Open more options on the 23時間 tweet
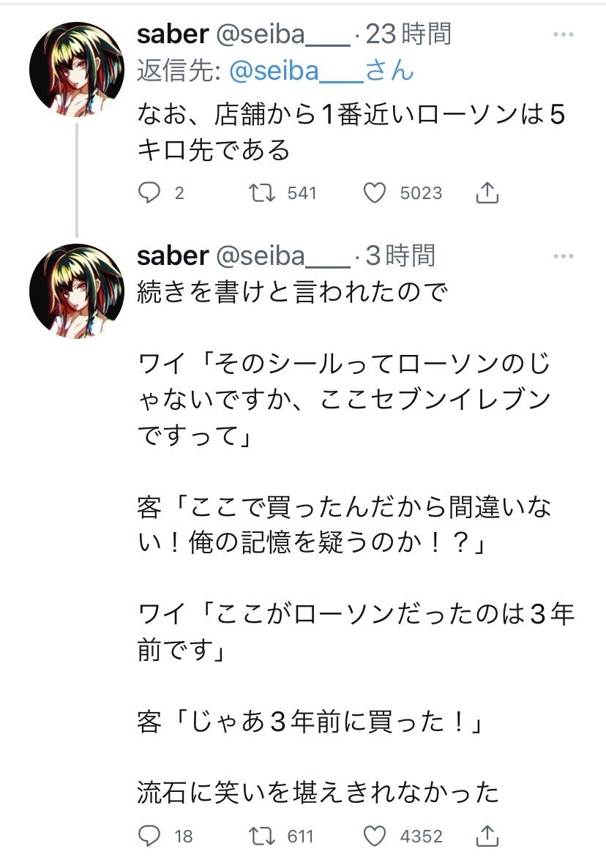Image resolution: width=606 pixels, height=868 pixels. tap(563, 34)
